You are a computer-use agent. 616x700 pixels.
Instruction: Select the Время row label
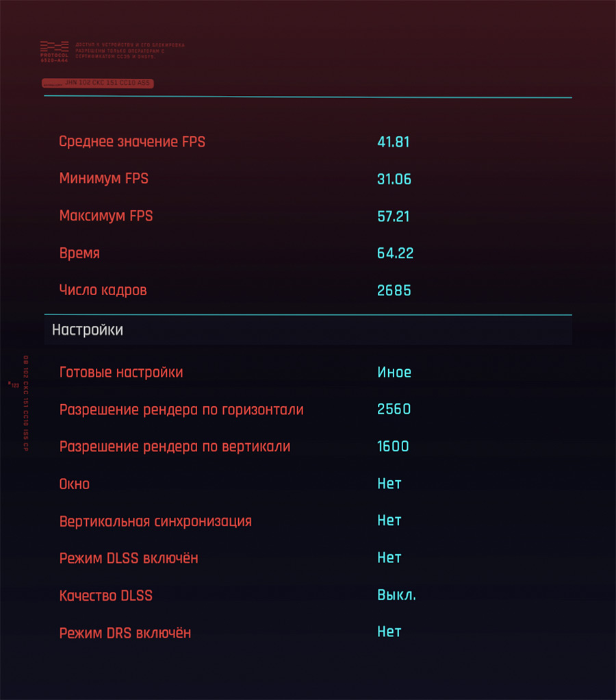[79, 253]
